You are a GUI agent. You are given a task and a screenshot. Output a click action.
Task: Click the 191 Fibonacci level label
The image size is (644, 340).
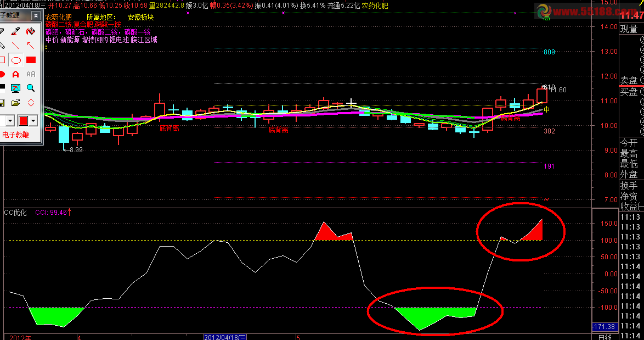click(549, 166)
